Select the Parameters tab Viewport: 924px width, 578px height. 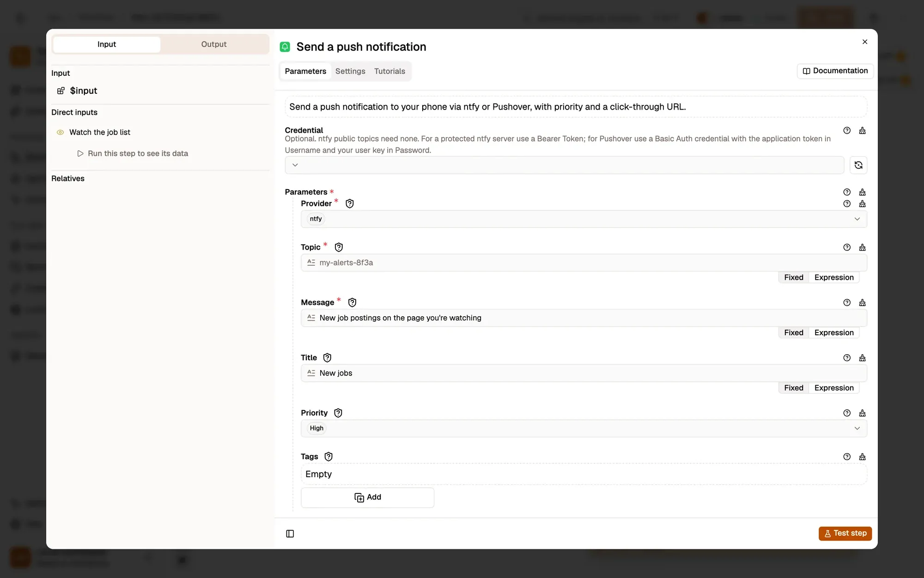click(305, 71)
